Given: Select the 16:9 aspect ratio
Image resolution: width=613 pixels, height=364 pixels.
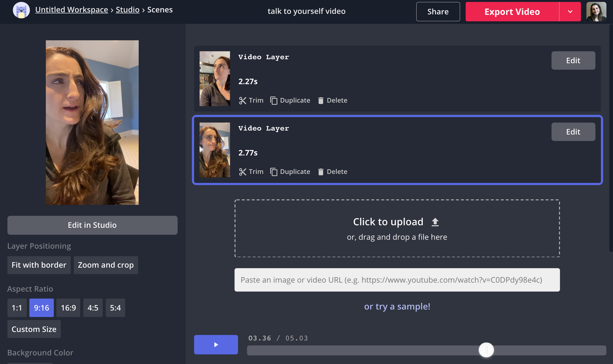Looking at the screenshot, I should click(x=68, y=308).
